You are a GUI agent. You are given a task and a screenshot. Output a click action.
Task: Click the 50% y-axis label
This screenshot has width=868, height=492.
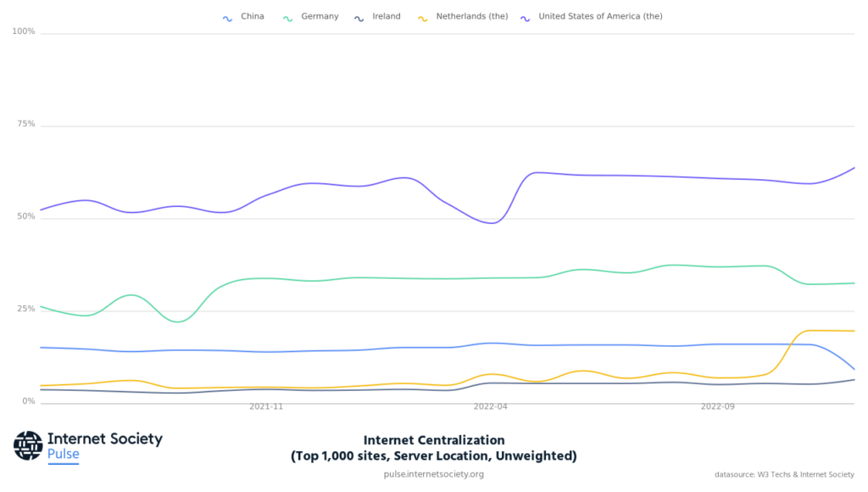25,217
